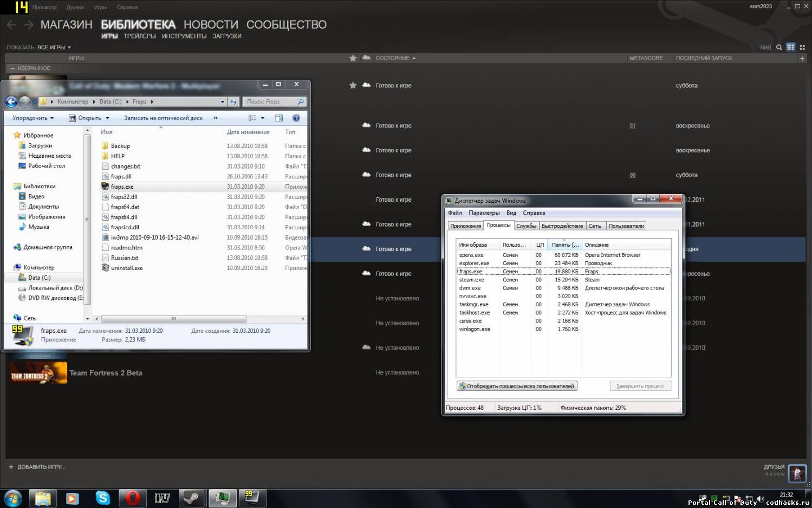Image resolution: width=812 pixels, height=508 pixels.
Task: Open МАГАЗИН tab in Steam
Action: point(67,24)
